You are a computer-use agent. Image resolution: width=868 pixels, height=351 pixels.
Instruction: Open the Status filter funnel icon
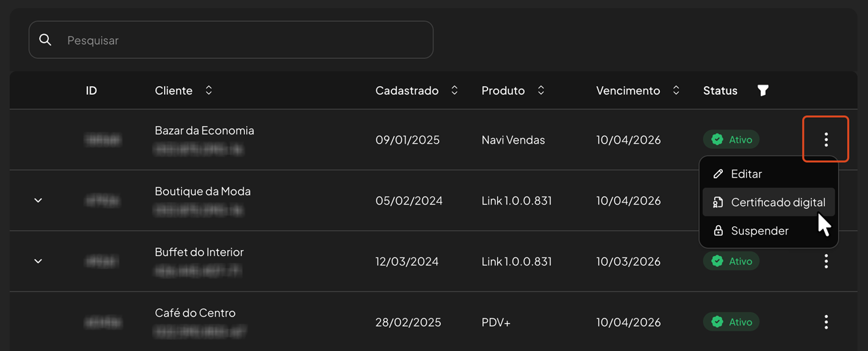(763, 91)
